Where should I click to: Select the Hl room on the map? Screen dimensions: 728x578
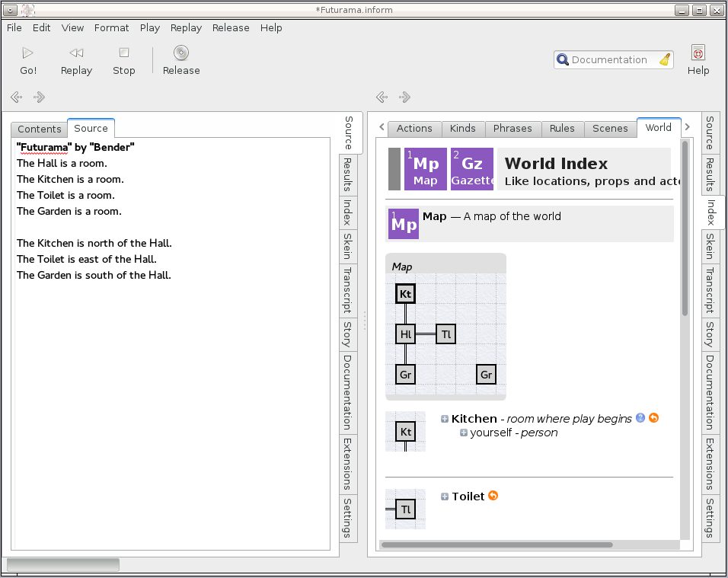click(x=405, y=334)
